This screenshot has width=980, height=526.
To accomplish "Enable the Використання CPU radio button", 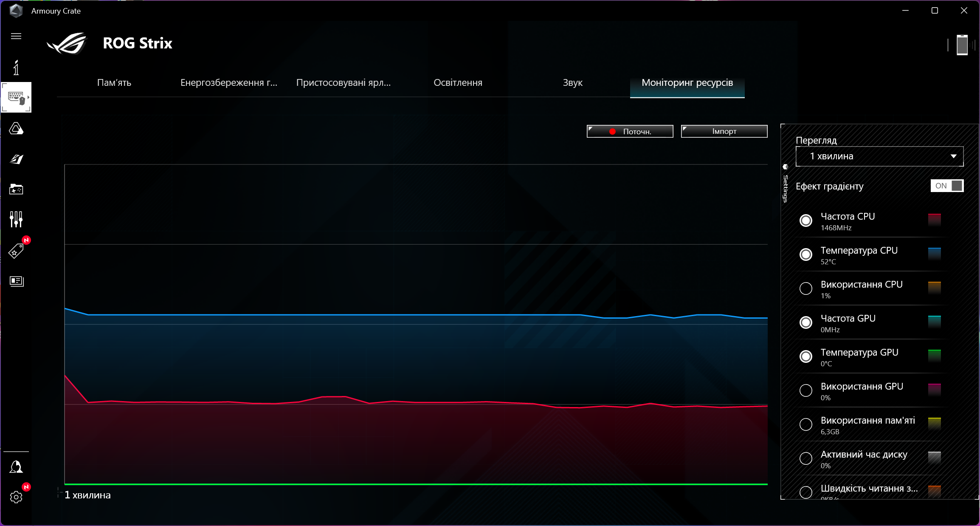I will coord(805,288).
